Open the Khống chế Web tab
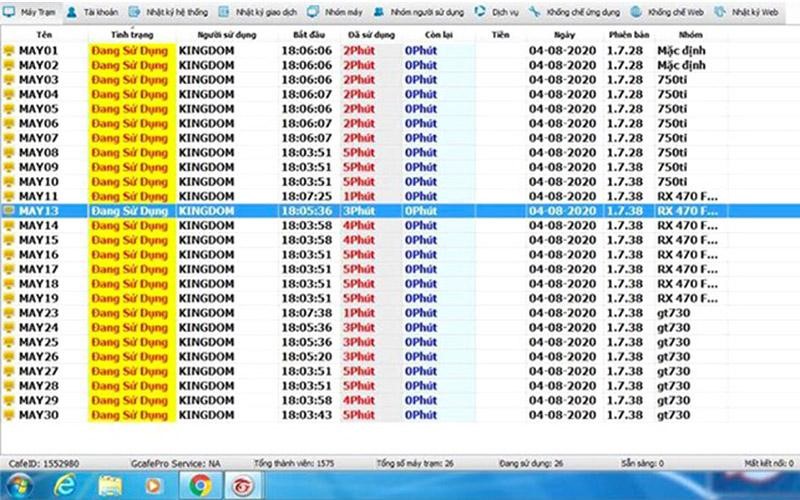 667,12
